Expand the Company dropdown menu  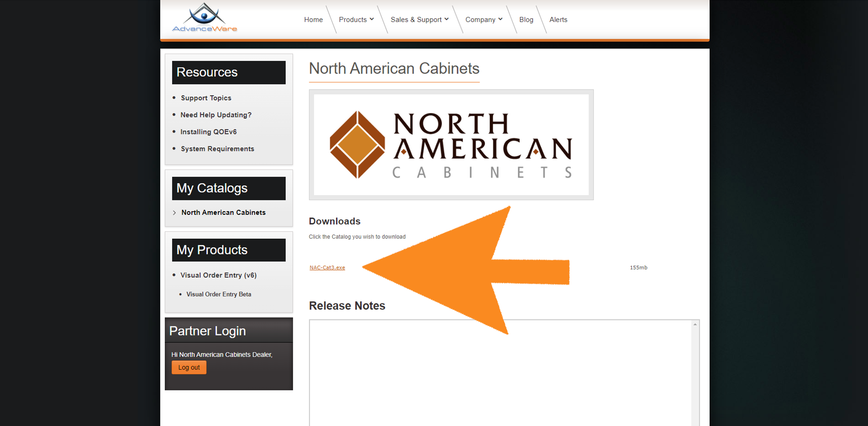click(484, 20)
